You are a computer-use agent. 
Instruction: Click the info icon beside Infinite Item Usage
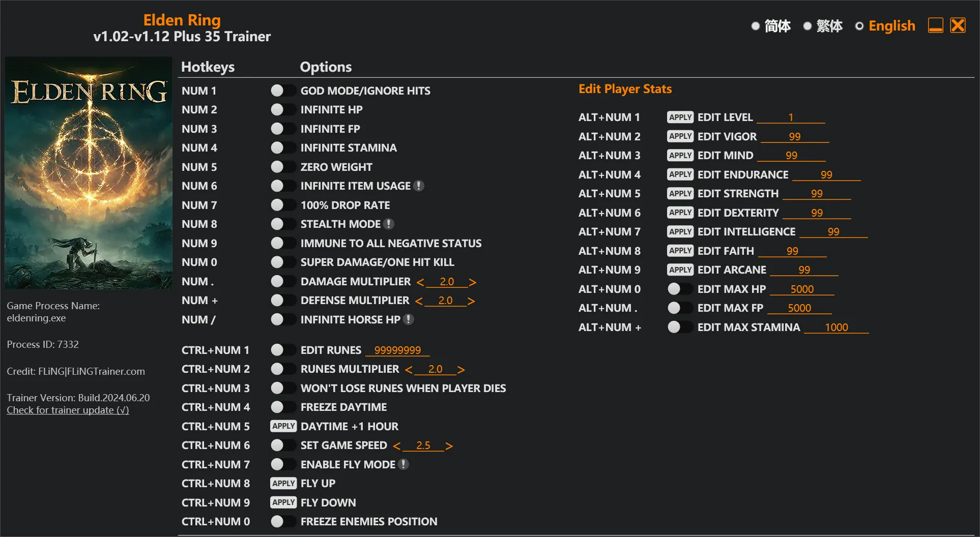coord(419,186)
